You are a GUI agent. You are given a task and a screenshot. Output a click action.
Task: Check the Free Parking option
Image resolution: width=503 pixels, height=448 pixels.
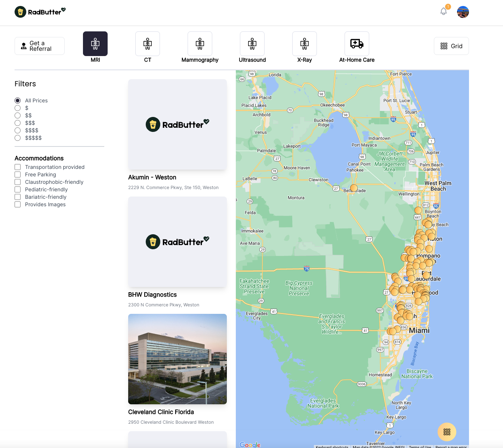click(18, 174)
